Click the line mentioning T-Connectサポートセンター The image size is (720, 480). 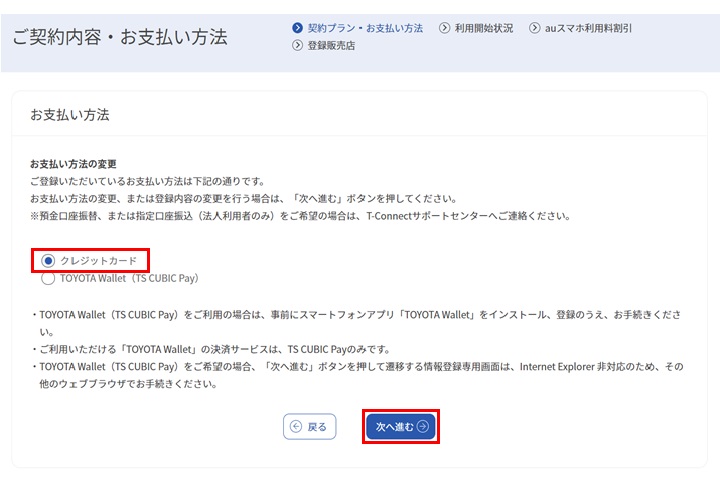[x=301, y=216]
